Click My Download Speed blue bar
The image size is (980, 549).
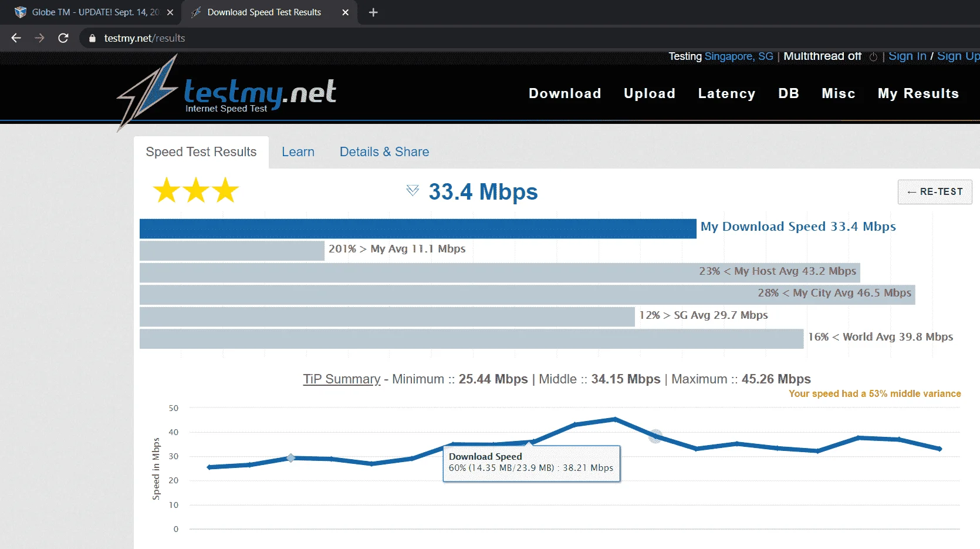[x=418, y=228]
